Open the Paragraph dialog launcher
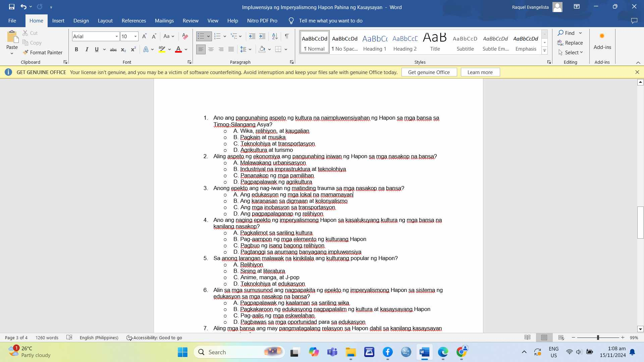The height and width of the screenshot is (362, 644). click(292, 62)
